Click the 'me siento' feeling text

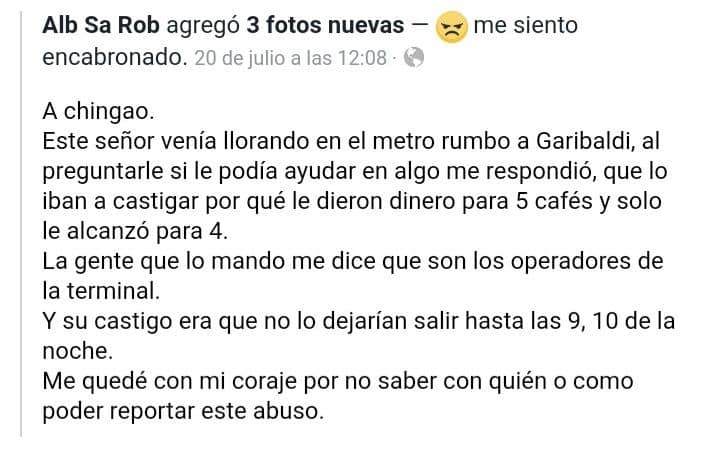(525, 25)
